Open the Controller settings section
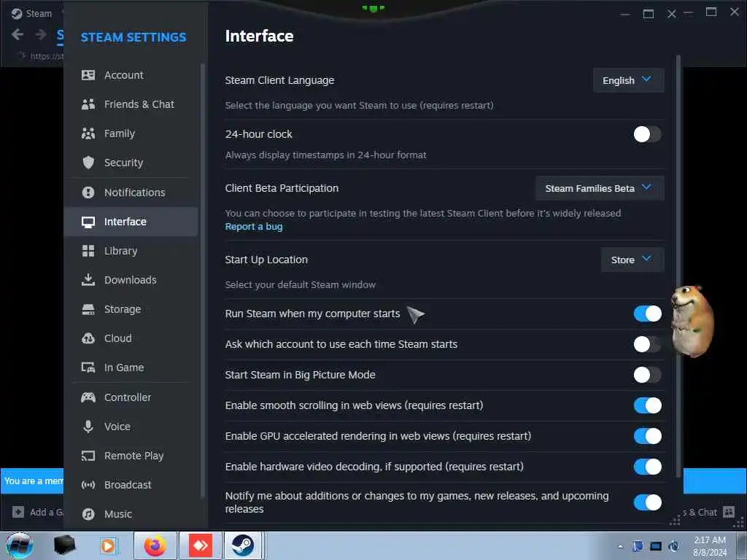Screen dimensions: 747x560 click(131, 397)
